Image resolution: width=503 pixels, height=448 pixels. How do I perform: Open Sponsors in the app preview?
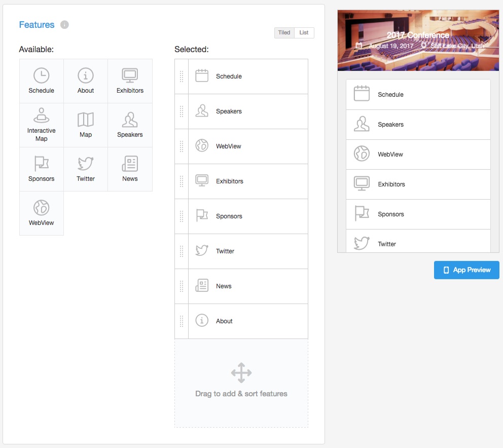point(418,214)
